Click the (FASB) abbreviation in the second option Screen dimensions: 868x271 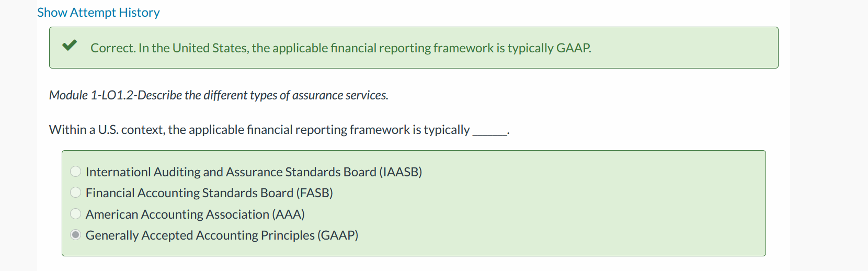[x=315, y=193]
